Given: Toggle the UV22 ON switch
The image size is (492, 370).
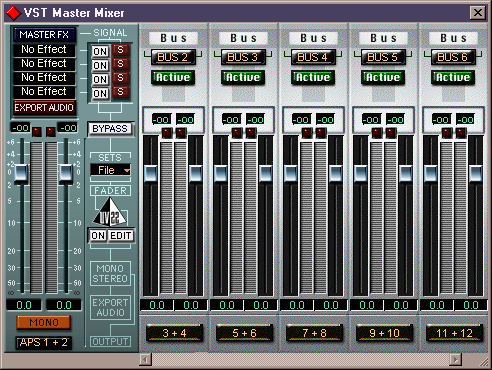Looking at the screenshot, I should (98, 236).
